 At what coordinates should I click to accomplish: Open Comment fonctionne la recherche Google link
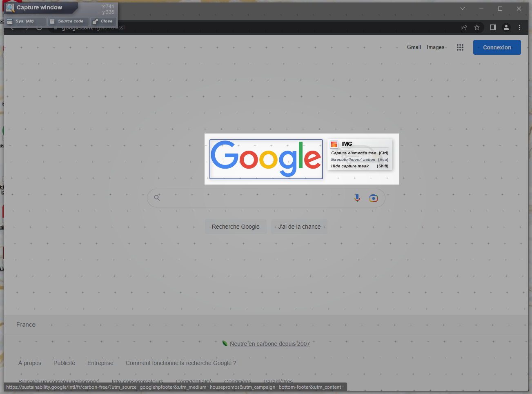click(x=181, y=363)
